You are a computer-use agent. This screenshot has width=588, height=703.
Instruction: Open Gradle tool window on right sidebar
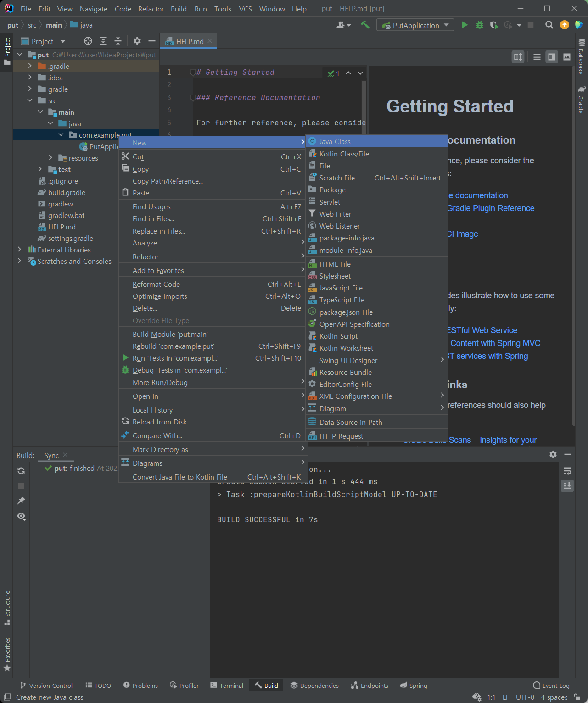coord(581,100)
